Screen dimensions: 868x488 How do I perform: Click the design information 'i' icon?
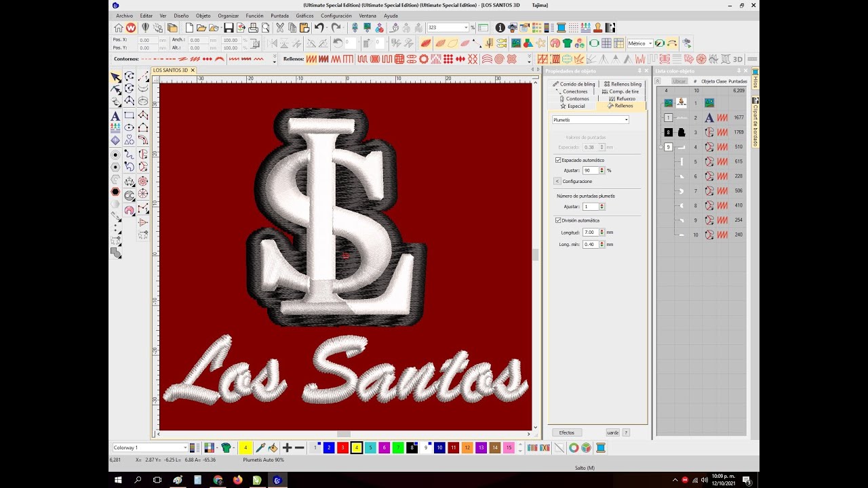tap(500, 28)
